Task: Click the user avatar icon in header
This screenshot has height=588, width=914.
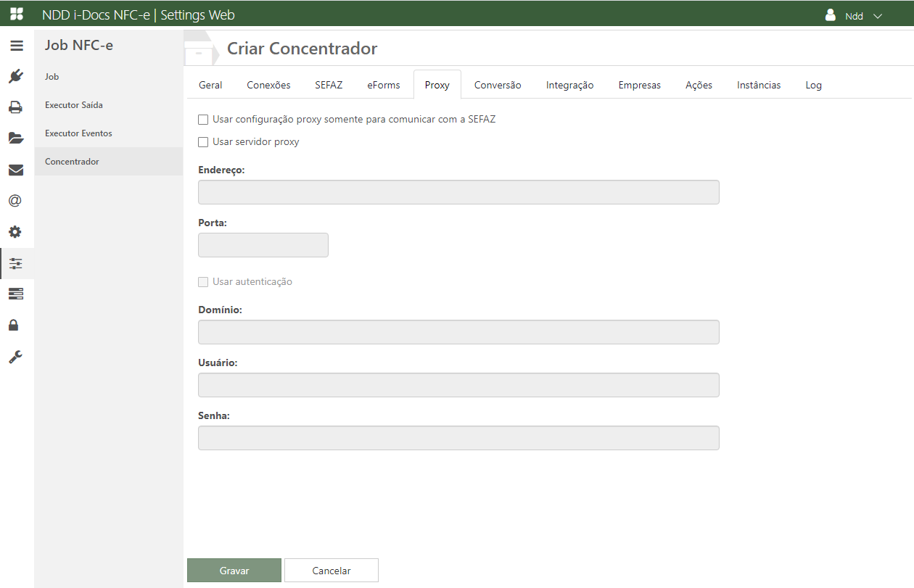Action: coord(831,15)
